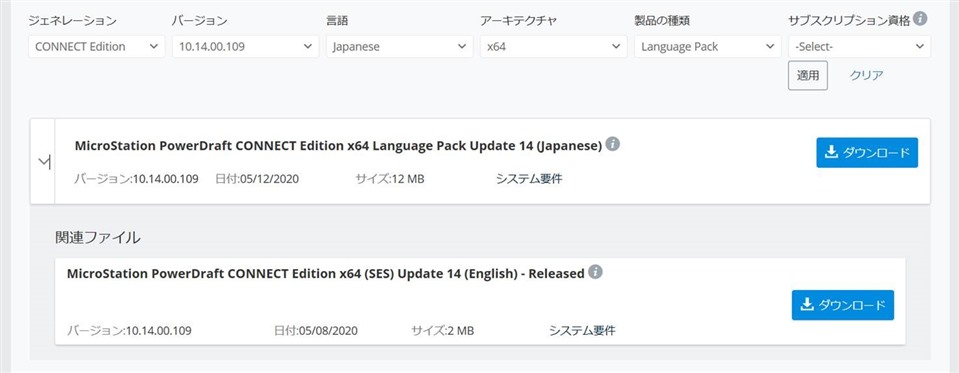Click info icon next to Language Pack Update 14 (Japanese)
This screenshot has height=373, width=959.
pyautogui.click(x=613, y=144)
